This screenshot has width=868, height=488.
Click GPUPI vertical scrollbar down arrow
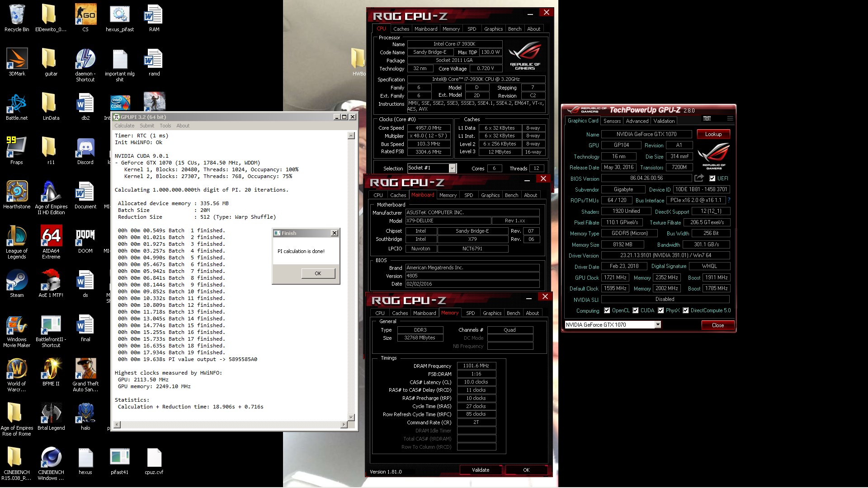(x=351, y=418)
